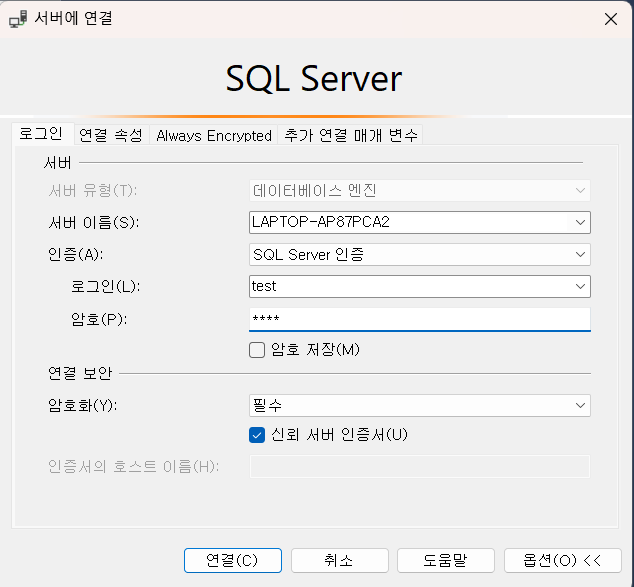The image size is (634, 587).
Task: Open 도움말 help button
Action: 446,560
